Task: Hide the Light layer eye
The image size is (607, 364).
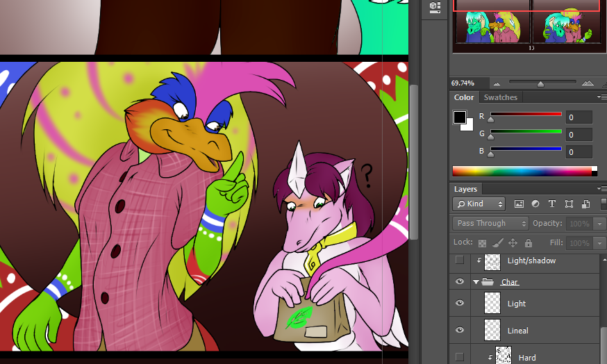Action: [460, 303]
